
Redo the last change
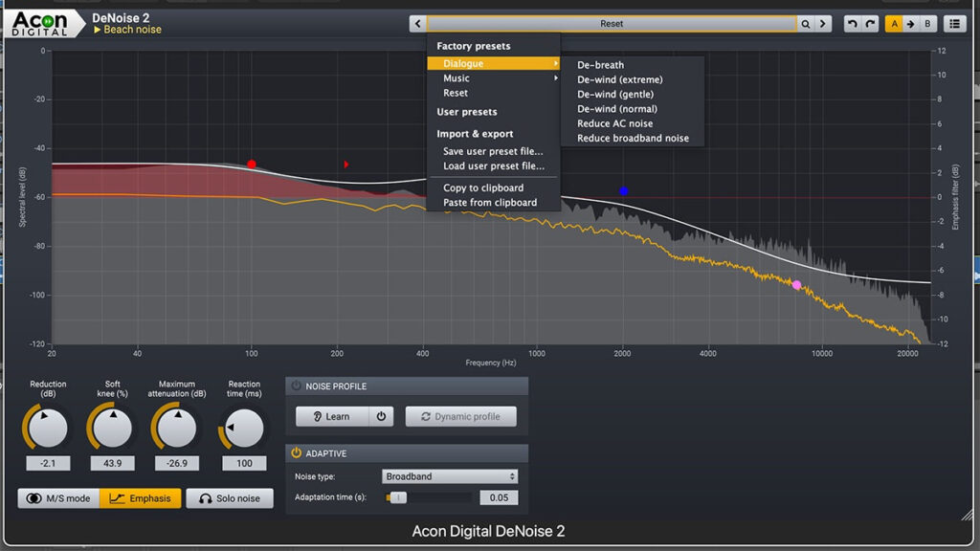pyautogui.click(x=870, y=24)
